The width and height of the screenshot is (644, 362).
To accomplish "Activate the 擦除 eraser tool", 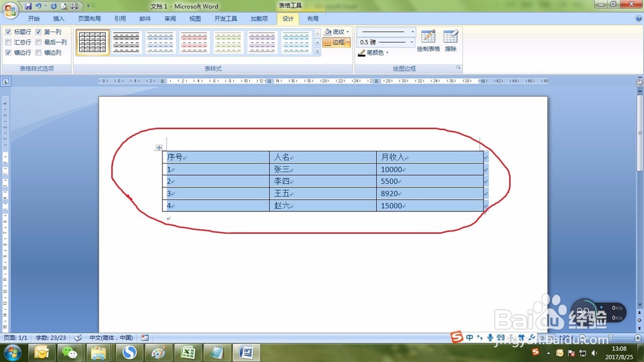I will coord(451,41).
